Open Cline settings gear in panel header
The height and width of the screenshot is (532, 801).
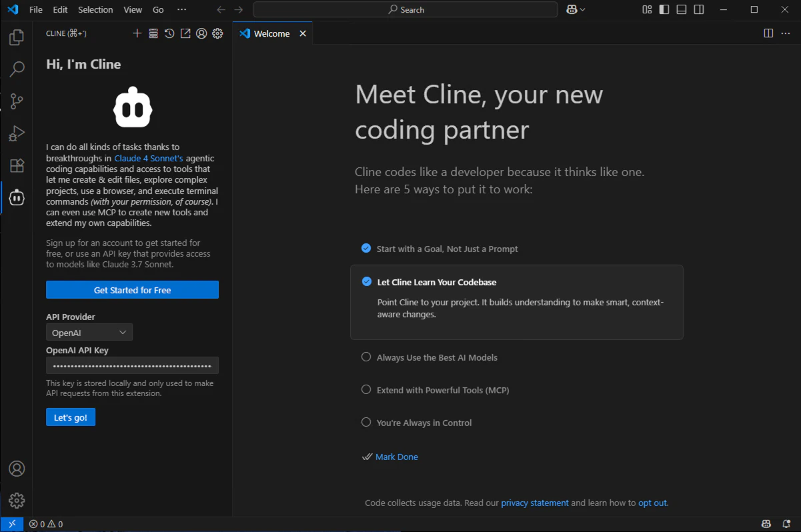(217, 33)
